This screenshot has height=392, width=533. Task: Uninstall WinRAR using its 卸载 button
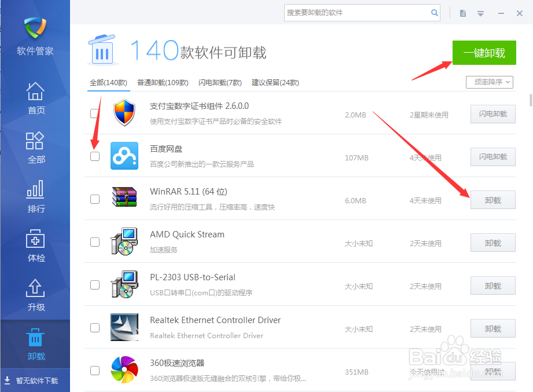492,199
